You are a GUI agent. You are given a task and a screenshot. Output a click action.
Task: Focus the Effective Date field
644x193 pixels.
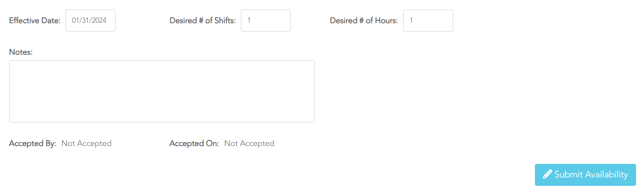pos(90,20)
